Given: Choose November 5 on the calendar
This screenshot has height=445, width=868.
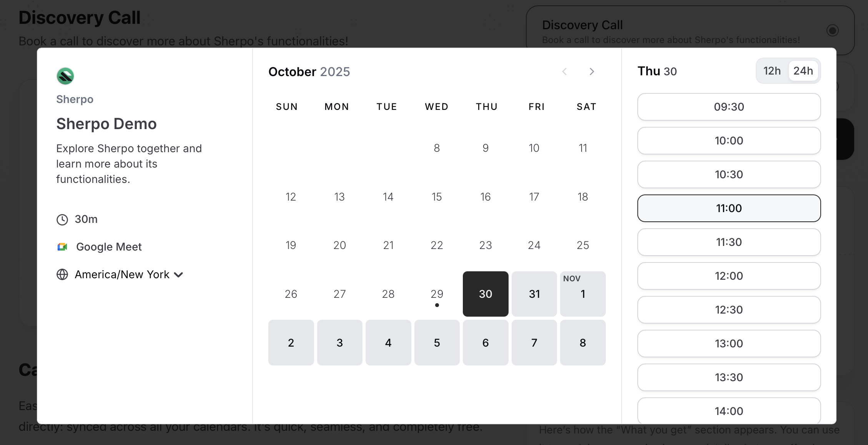Looking at the screenshot, I should click(437, 342).
